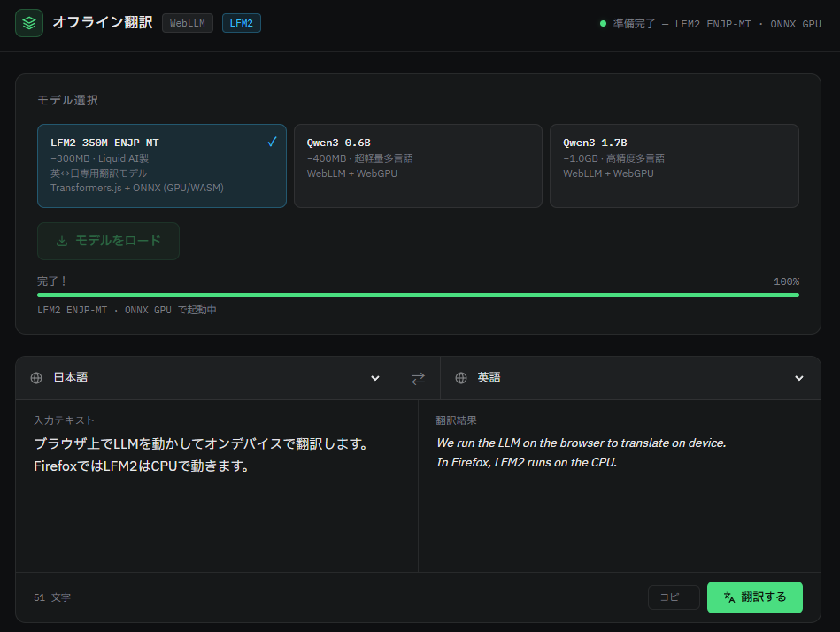
Task: Select the Qwen3 0.6B model card
Action: coord(417,166)
